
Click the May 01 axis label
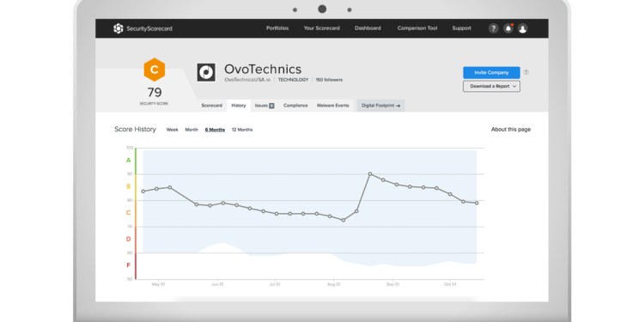coord(158,284)
